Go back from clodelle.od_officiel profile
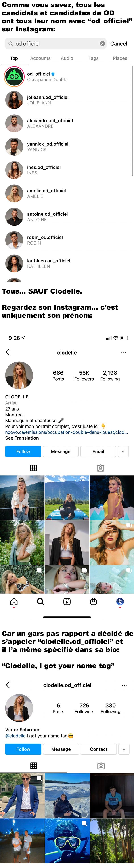 tap(8, 685)
